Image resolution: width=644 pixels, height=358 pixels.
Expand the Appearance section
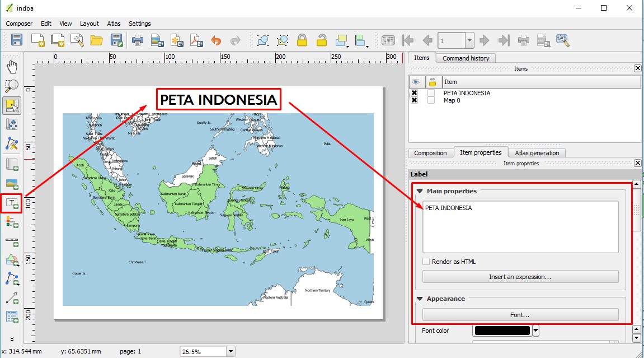(419, 299)
